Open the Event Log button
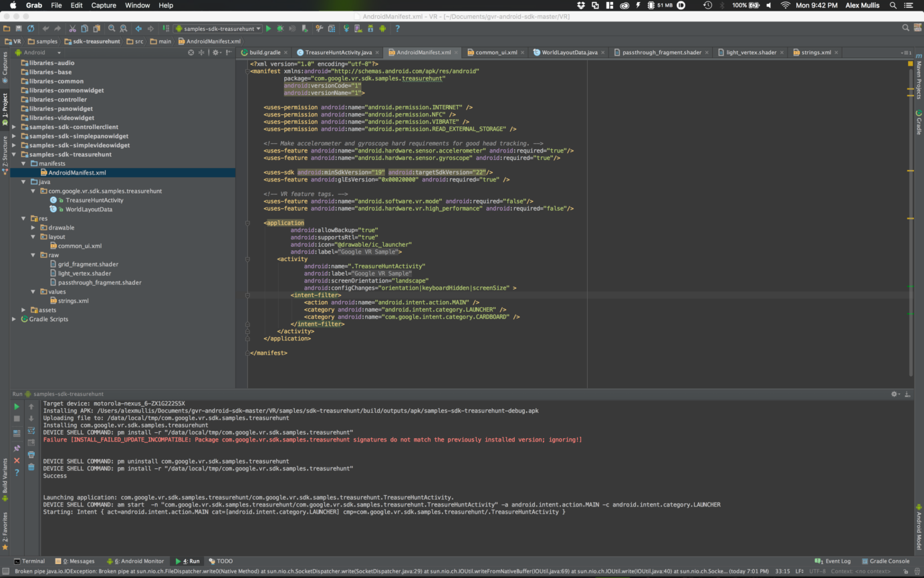This screenshot has height=578, width=924. pyautogui.click(x=833, y=561)
